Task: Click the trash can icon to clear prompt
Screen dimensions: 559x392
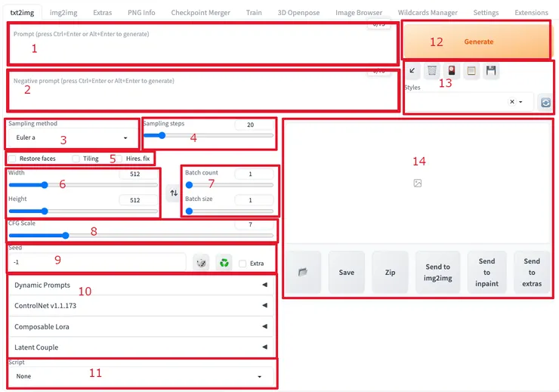Action: click(432, 70)
